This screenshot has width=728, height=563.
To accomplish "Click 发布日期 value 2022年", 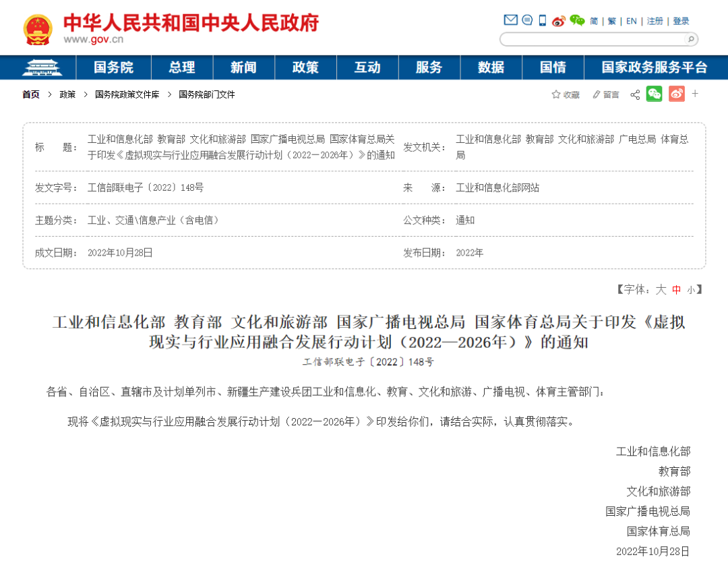I will [469, 253].
